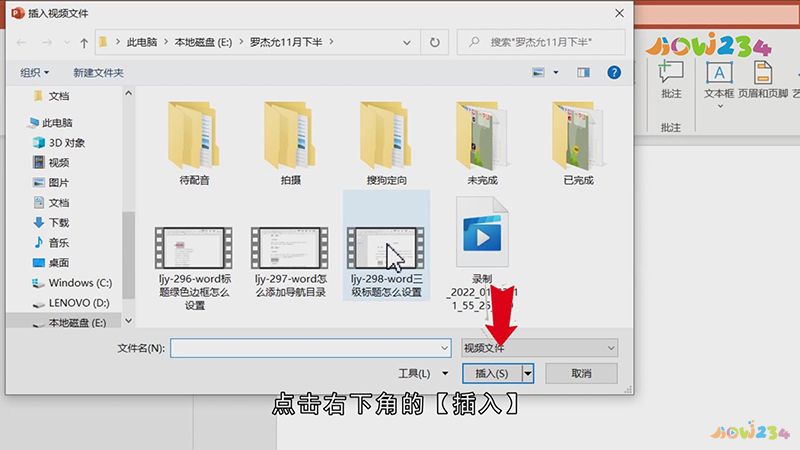The height and width of the screenshot is (450, 800).
Task: Expand the 文本框 dropdown arrow
Action: 720,107
